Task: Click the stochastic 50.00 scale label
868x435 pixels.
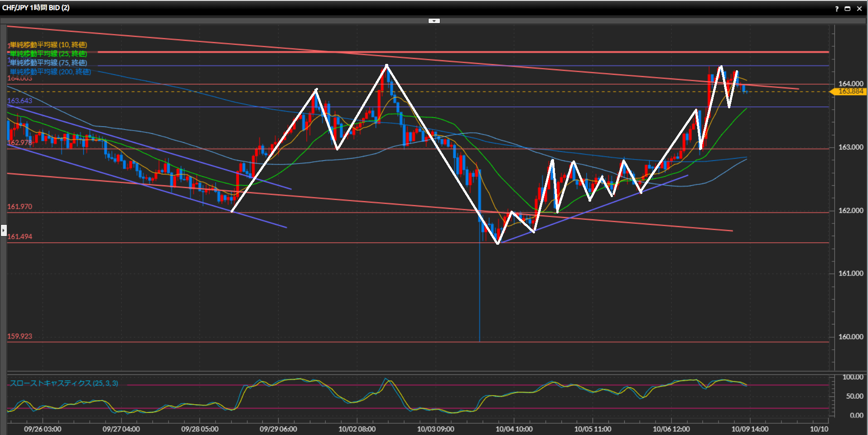Action: pyautogui.click(x=854, y=396)
